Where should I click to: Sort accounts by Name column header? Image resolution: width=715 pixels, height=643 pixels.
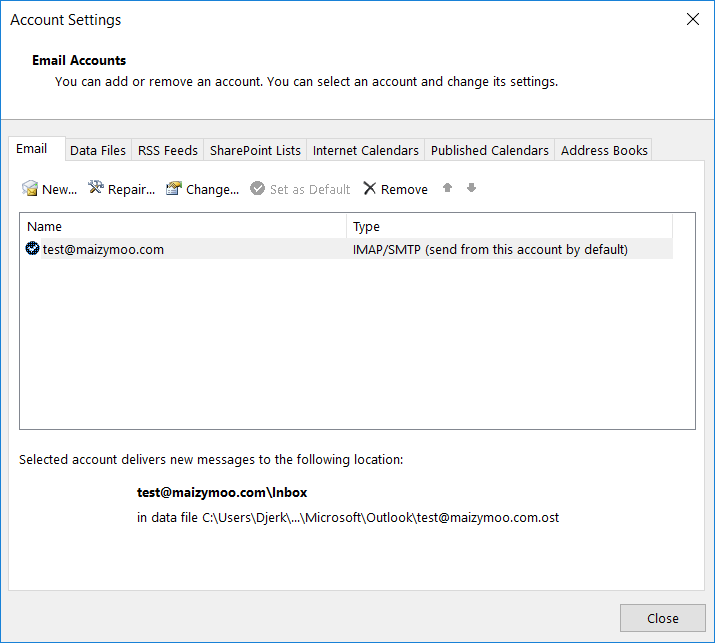pos(183,227)
